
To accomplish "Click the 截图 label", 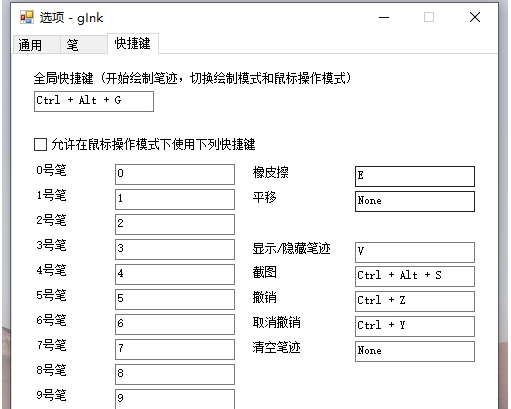I will click(x=264, y=272).
